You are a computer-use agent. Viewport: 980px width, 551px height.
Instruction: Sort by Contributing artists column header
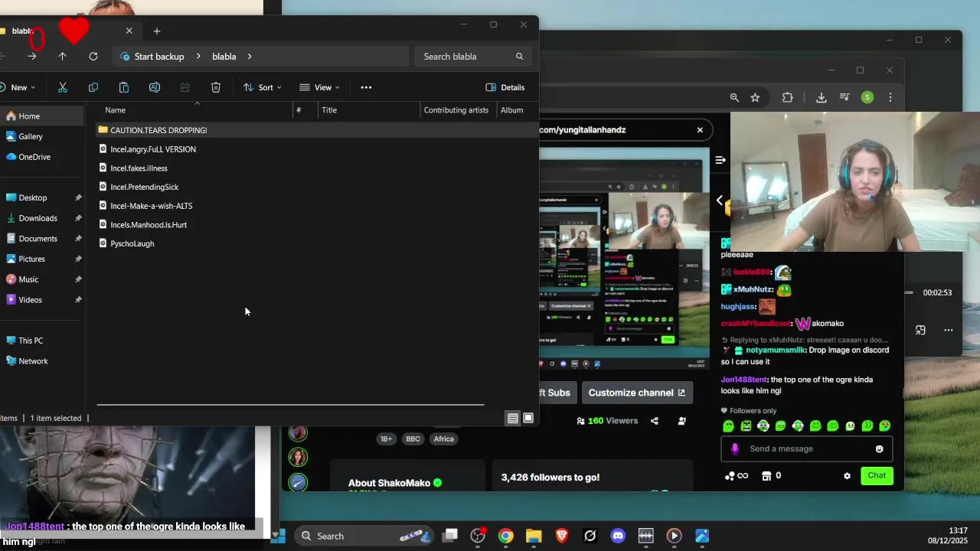point(456,110)
